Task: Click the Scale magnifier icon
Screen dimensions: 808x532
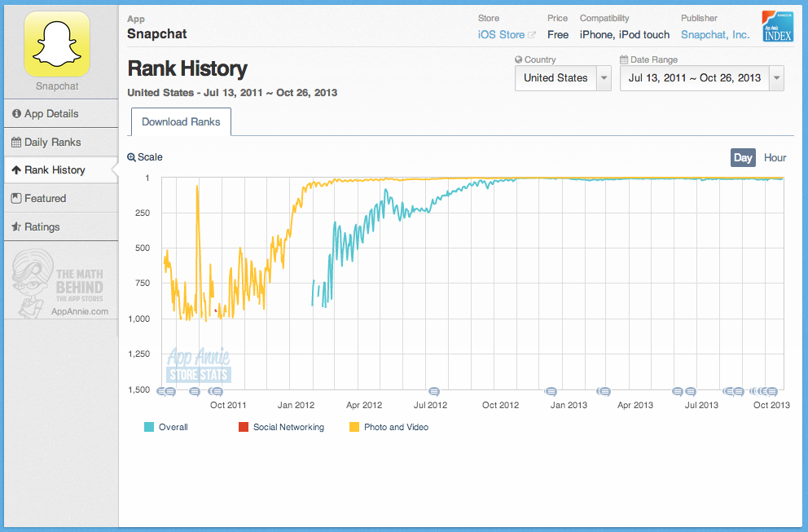Action: coord(132,156)
